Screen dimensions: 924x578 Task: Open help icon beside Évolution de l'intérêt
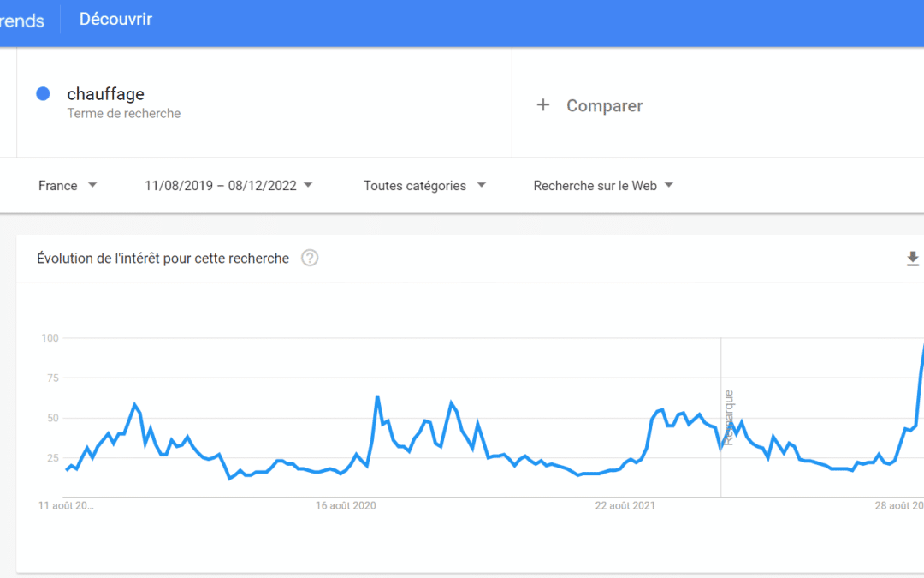point(310,259)
